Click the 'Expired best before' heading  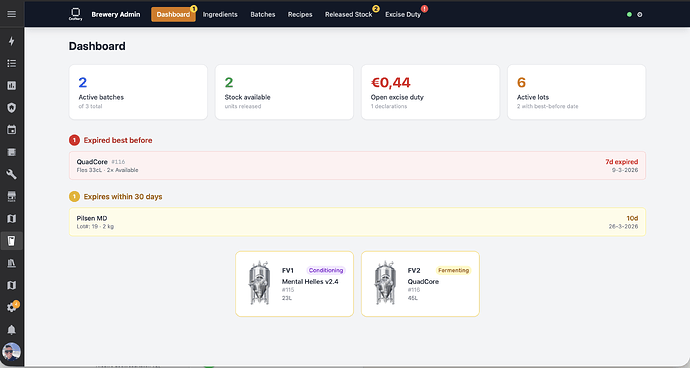pyautogui.click(x=118, y=140)
